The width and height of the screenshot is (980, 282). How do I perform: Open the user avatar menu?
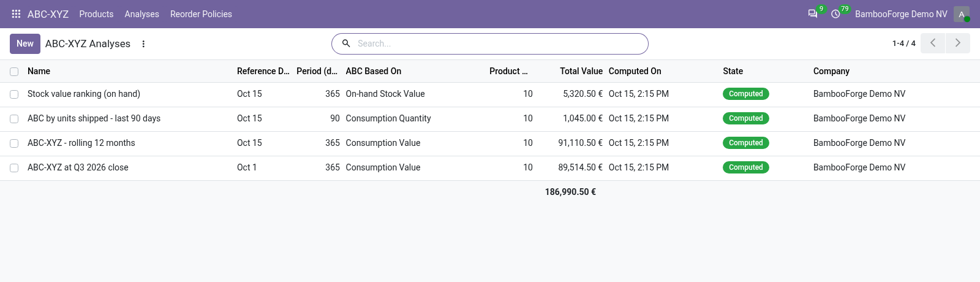pos(962,14)
